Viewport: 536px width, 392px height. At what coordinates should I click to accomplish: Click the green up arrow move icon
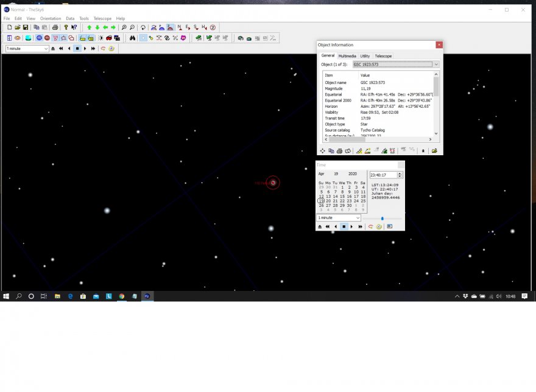coord(89,27)
